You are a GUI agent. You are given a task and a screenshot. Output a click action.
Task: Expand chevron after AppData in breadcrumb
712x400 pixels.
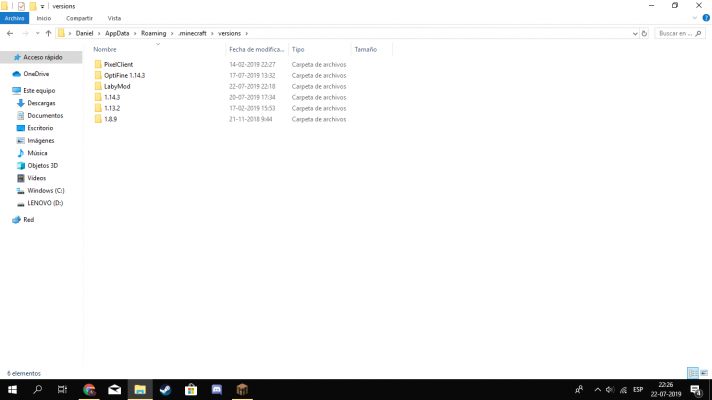pos(135,33)
